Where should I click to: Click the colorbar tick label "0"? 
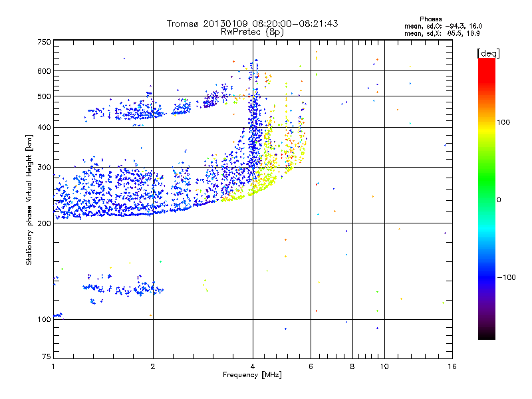click(x=499, y=199)
